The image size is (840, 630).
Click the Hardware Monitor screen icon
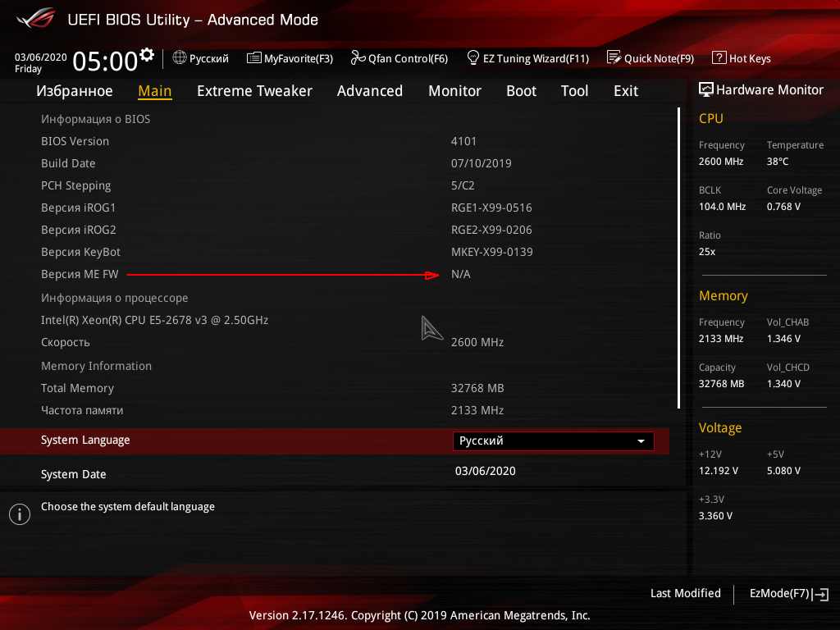click(706, 89)
